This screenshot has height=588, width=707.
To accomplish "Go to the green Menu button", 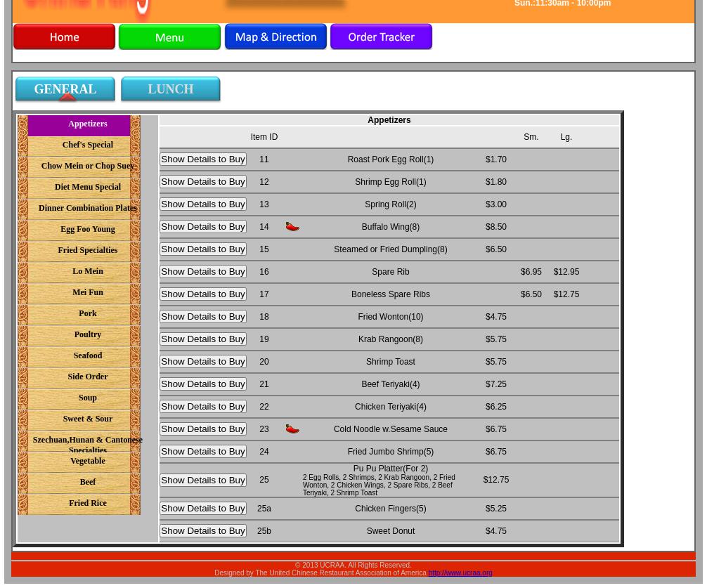I will tap(169, 37).
